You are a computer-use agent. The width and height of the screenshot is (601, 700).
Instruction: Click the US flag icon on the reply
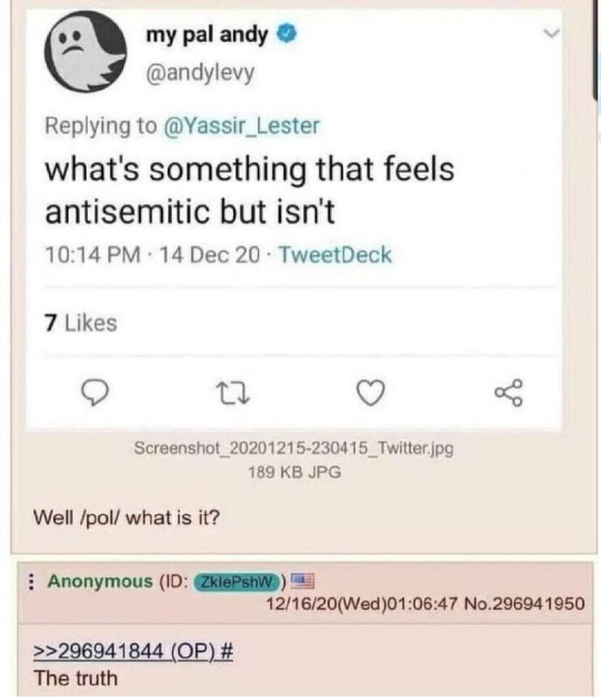pos(301,582)
